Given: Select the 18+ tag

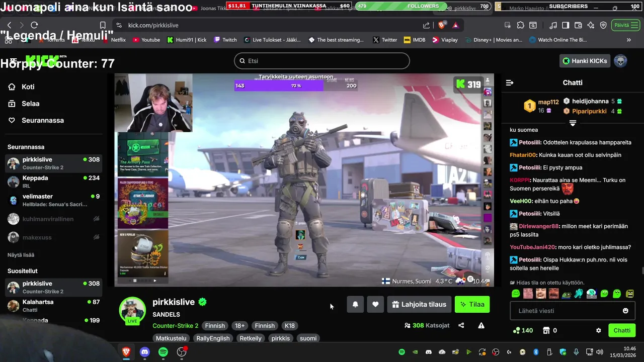Looking at the screenshot, I should tap(240, 326).
